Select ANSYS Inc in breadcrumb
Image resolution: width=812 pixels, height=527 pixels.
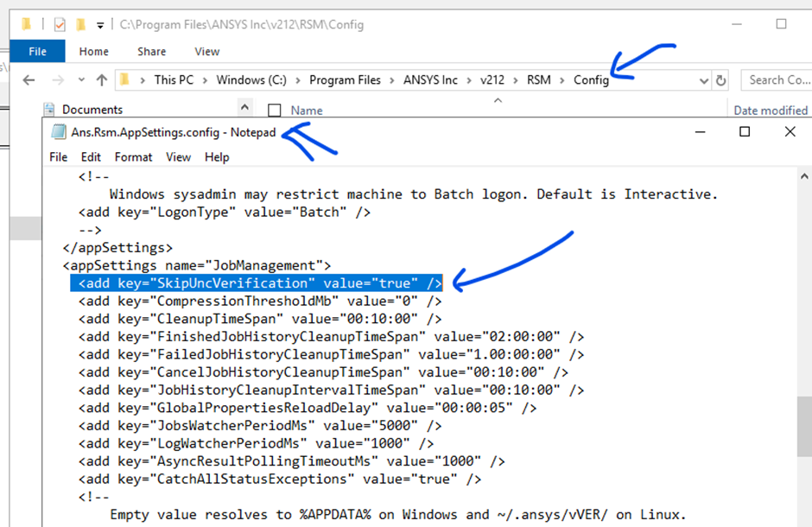click(x=430, y=79)
